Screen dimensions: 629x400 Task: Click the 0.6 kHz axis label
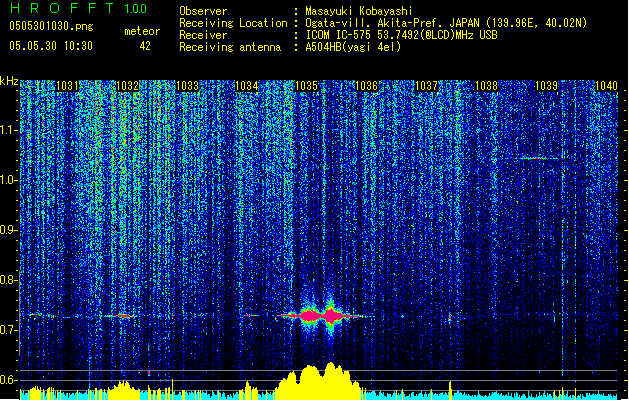click(x=9, y=380)
